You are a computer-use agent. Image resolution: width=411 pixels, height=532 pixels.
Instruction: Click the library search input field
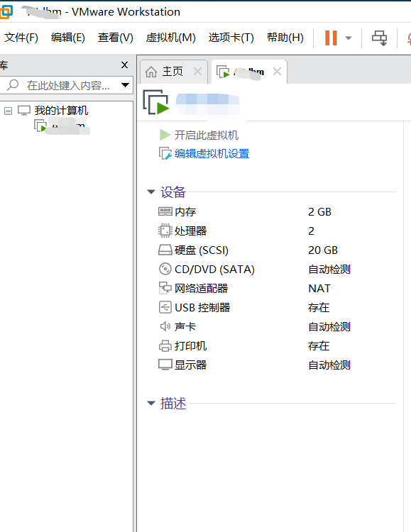click(66, 85)
